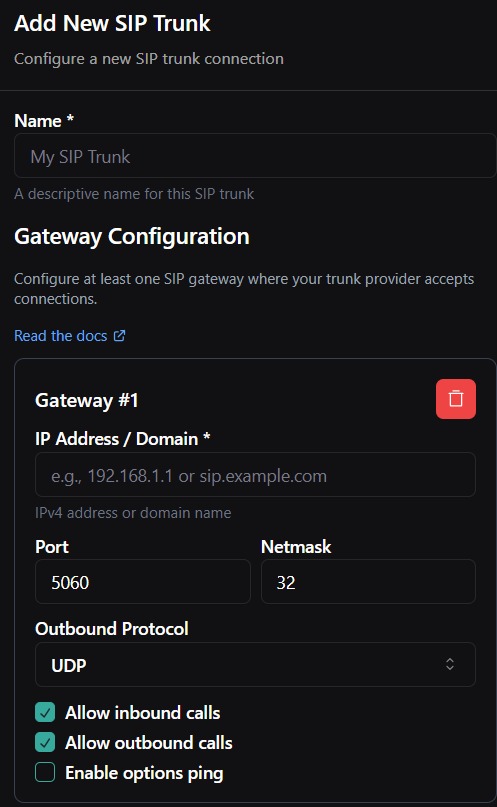497x807 pixels.
Task: Click the Port field showing 5060
Action: pos(143,582)
